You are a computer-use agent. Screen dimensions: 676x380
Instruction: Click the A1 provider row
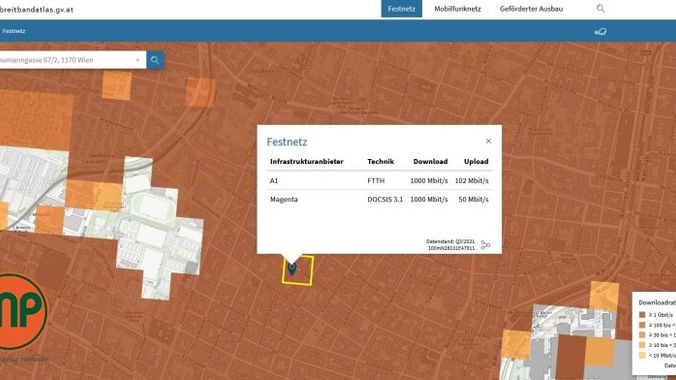tap(379, 181)
